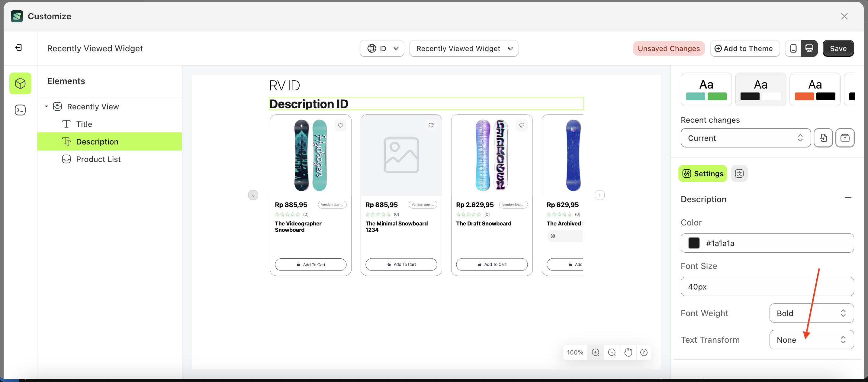Click the Save button
The height and width of the screenshot is (382, 868).
[x=838, y=48]
